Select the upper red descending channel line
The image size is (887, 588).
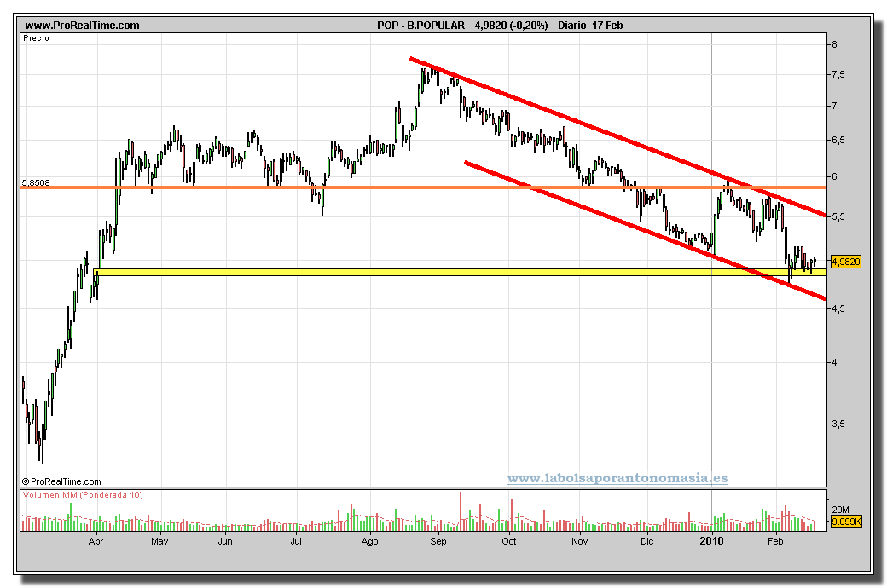click(617, 137)
